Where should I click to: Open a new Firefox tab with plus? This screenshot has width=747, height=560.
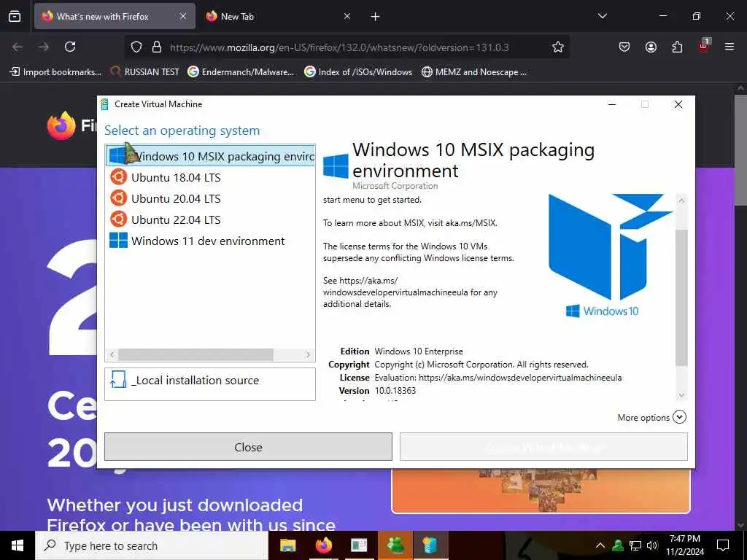tap(376, 17)
